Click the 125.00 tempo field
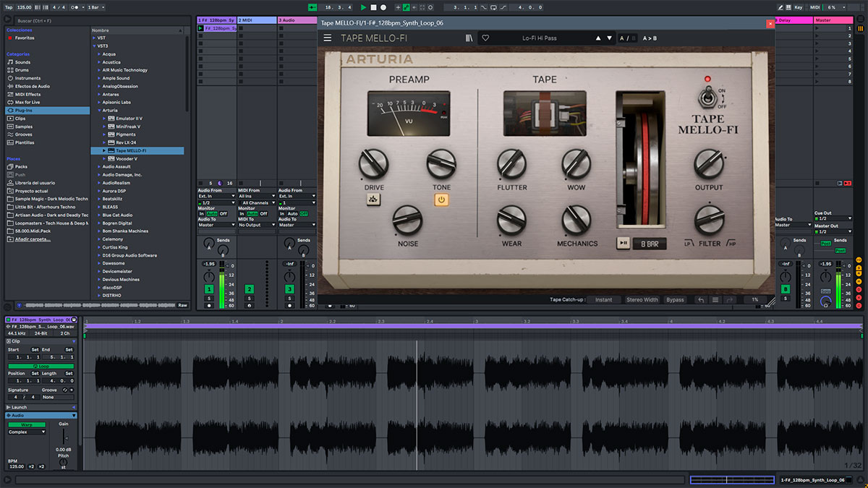 [x=25, y=7]
